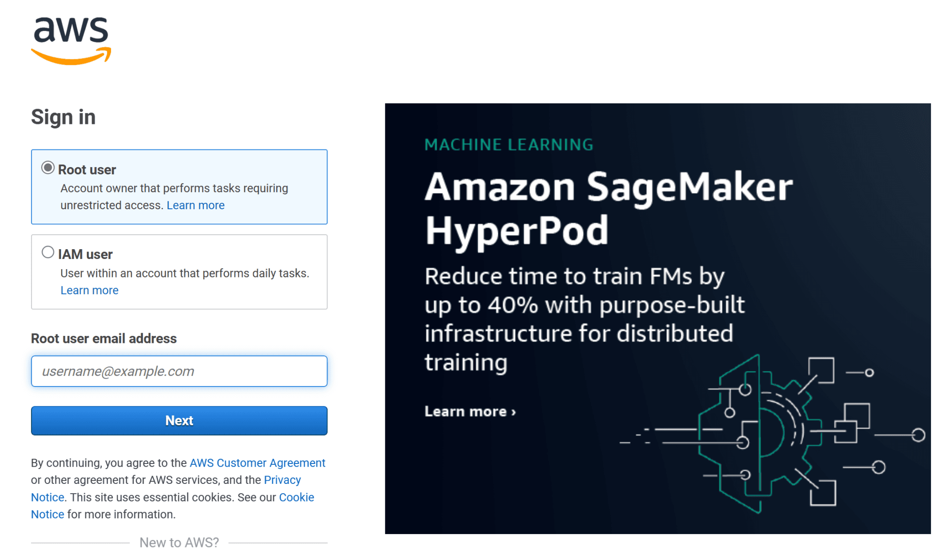Viewport: 951px width, 560px height.
Task: Click the MACHINE LEARNING label on banner
Action: click(x=508, y=144)
